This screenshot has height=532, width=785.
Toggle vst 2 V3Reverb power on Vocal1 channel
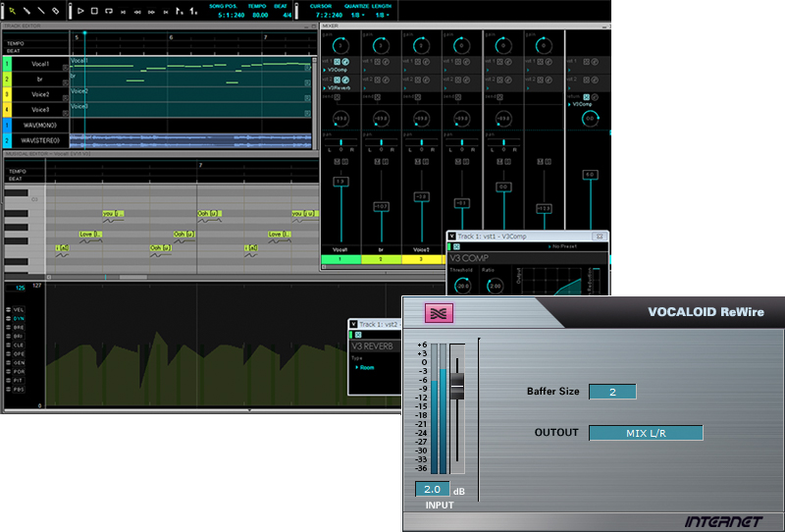point(339,79)
